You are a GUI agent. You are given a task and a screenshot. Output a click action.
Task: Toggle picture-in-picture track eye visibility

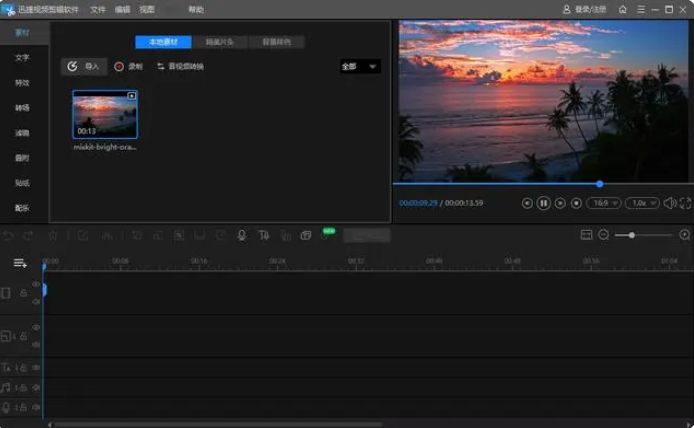coord(36,328)
